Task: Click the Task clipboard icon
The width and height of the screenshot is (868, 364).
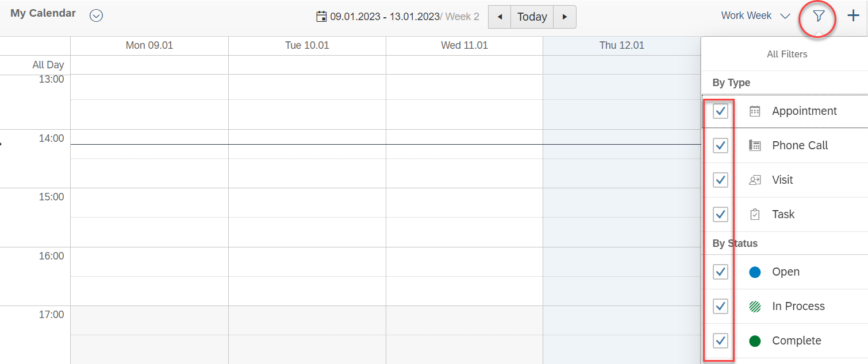Action: [755, 215]
